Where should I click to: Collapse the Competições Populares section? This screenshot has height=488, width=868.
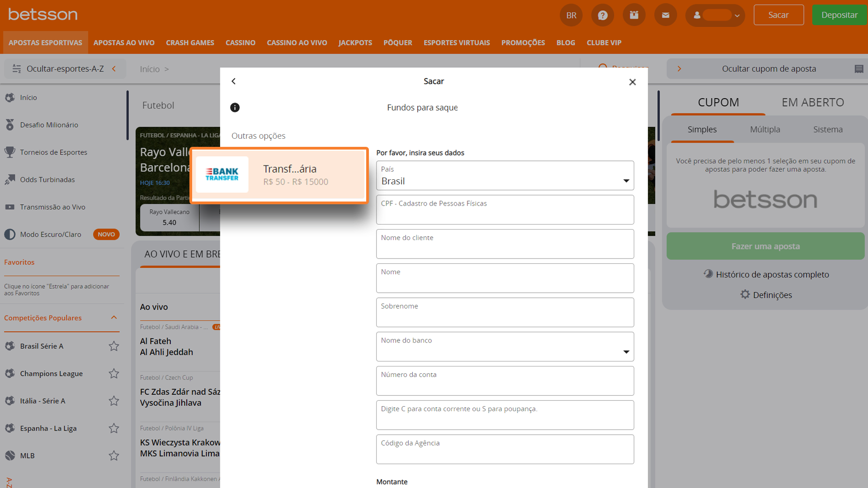(x=114, y=318)
